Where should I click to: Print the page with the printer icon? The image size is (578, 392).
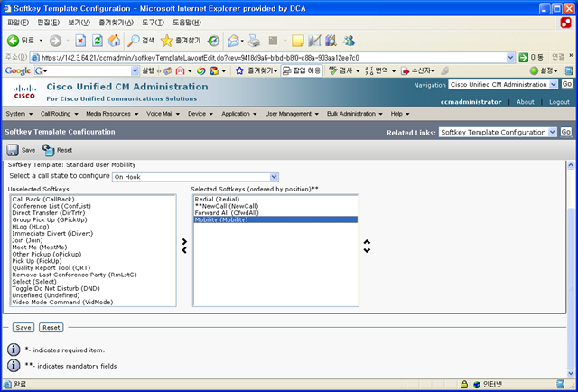[254, 41]
